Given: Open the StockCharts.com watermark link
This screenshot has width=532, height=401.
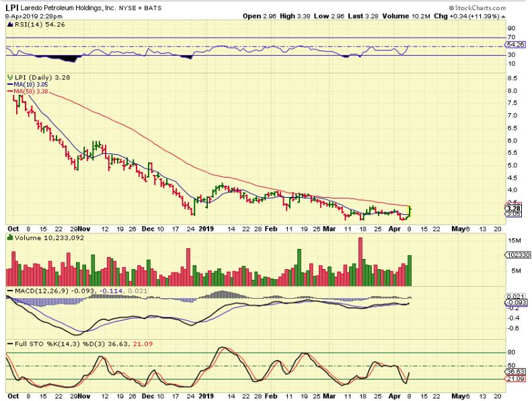Looking at the screenshot, I should [x=478, y=8].
